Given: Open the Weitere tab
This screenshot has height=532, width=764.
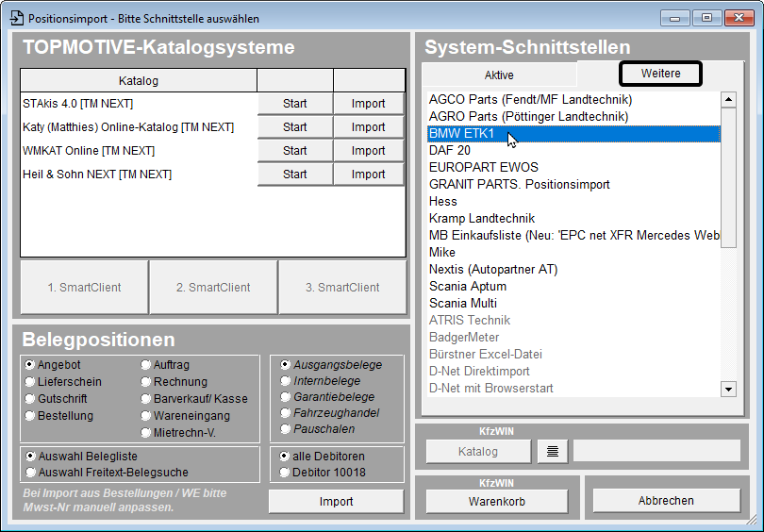Looking at the screenshot, I should [660, 74].
